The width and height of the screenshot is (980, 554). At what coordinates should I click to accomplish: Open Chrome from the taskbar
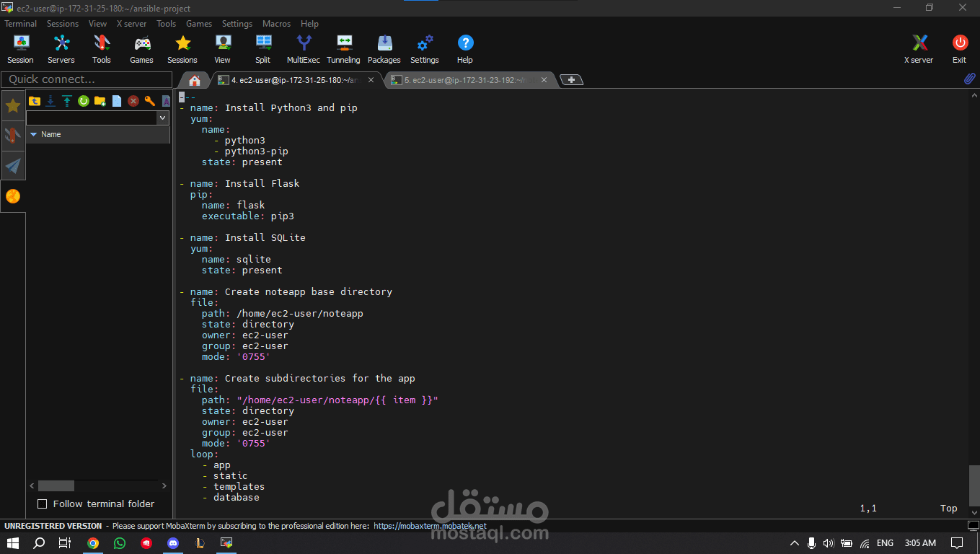(x=93, y=543)
